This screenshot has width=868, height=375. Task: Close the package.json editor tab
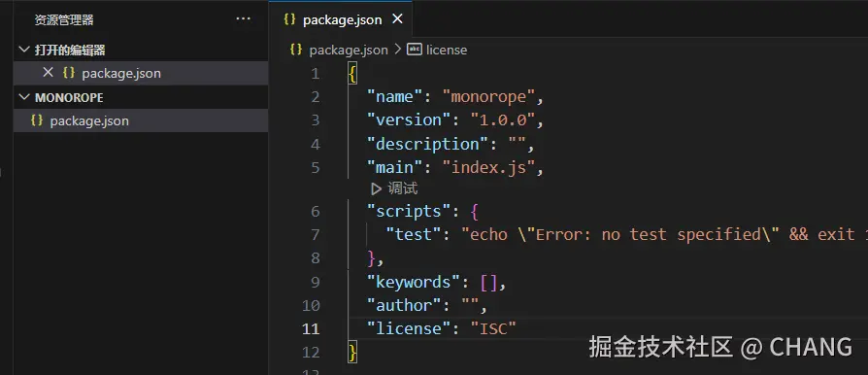pyautogui.click(x=397, y=19)
